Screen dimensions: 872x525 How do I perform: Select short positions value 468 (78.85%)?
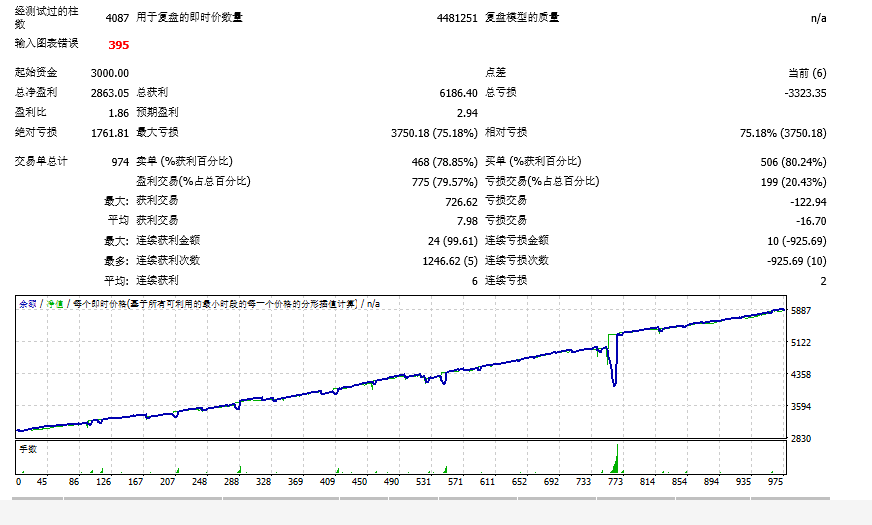click(x=444, y=162)
